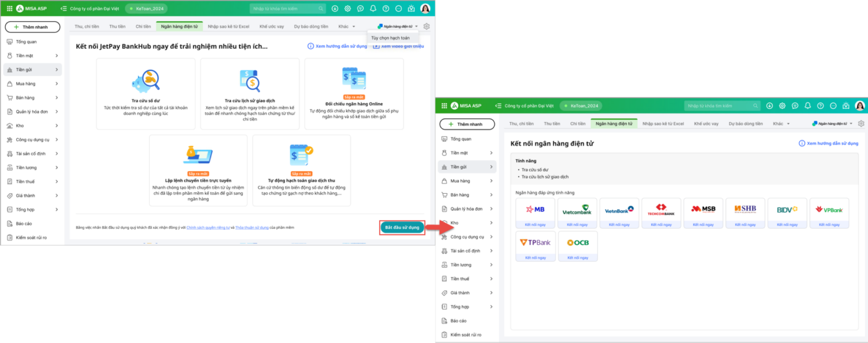Switch database KeToan_2024 in the left window

pos(146,9)
